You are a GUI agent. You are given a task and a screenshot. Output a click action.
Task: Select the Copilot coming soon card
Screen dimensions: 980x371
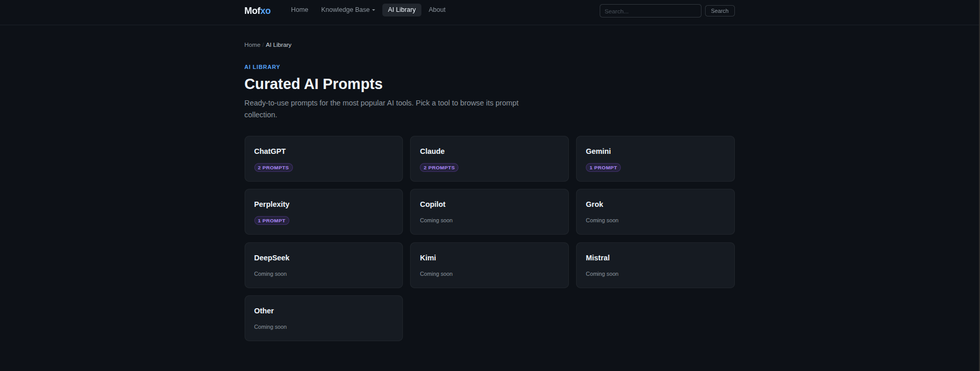pyautogui.click(x=489, y=211)
